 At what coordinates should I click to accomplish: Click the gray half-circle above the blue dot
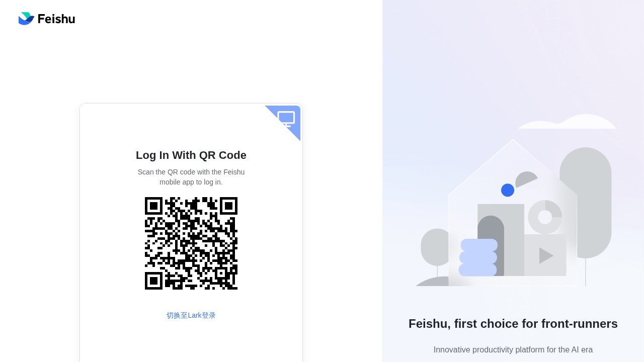point(526,179)
